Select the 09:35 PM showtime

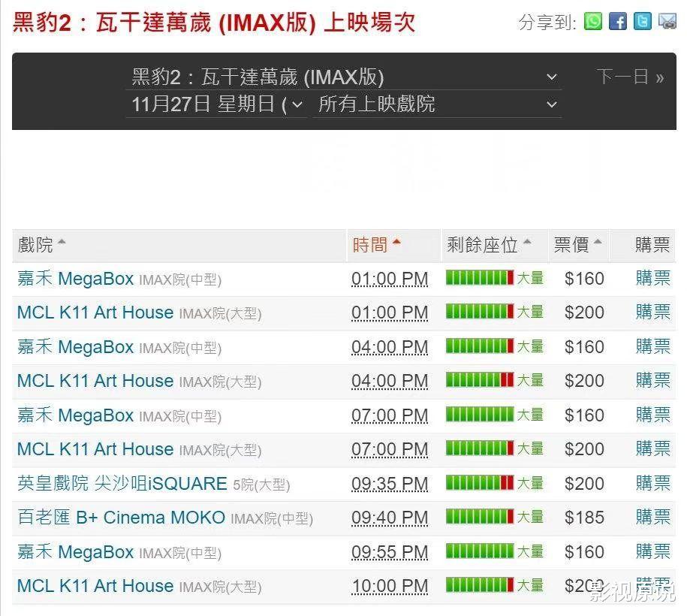(x=390, y=485)
